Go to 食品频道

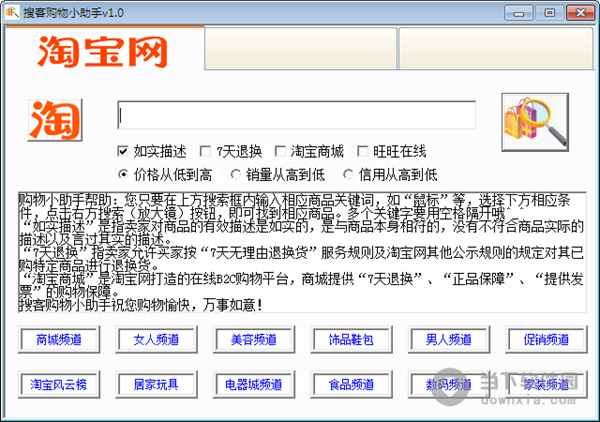[x=352, y=384]
